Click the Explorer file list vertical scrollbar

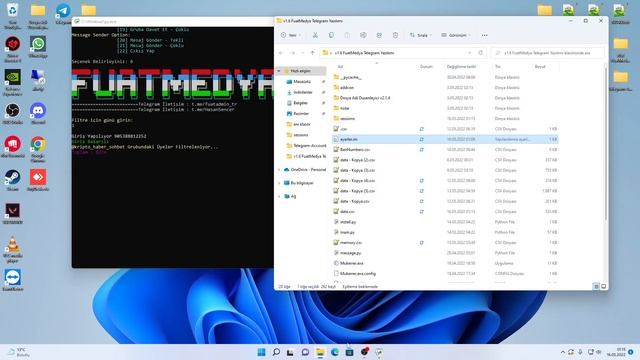(605, 143)
